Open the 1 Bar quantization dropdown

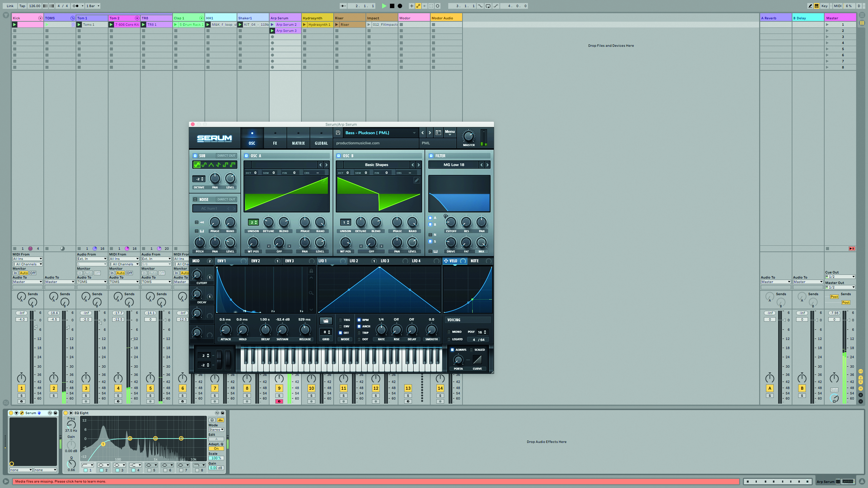[93, 6]
